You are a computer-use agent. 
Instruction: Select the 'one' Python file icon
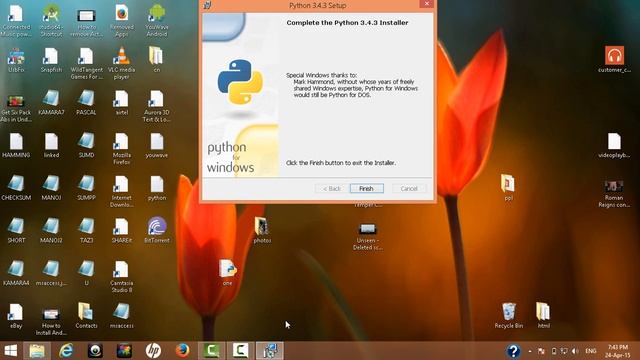click(x=228, y=273)
